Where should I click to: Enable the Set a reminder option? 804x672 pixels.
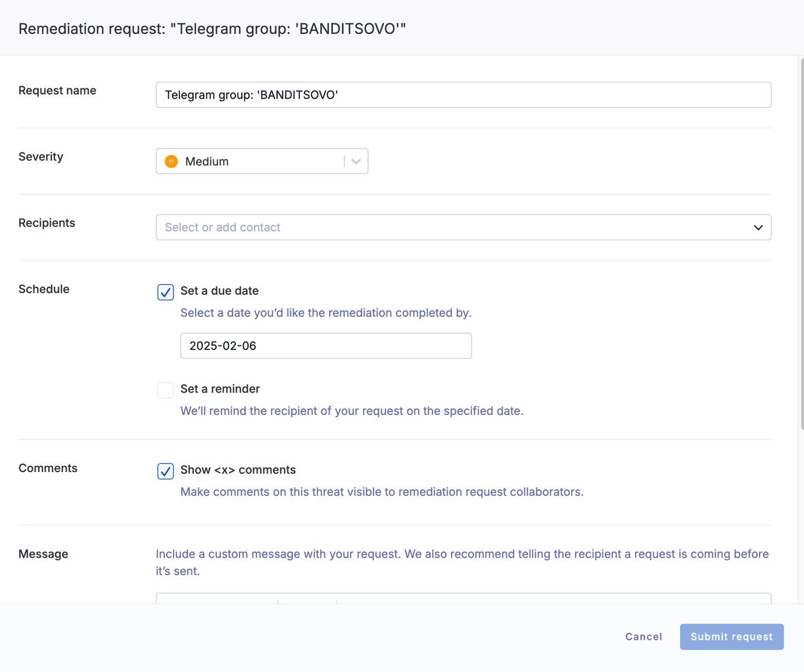point(165,390)
